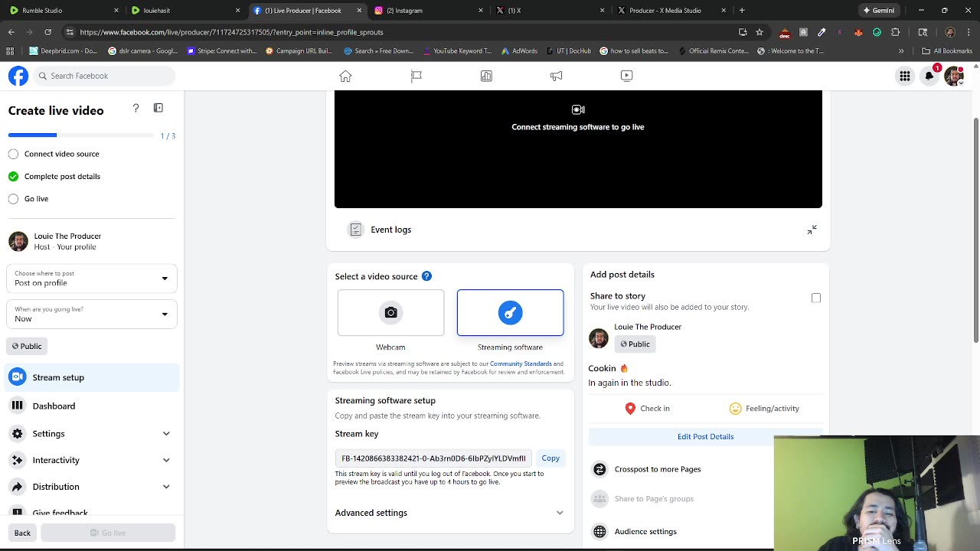The width and height of the screenshot is (980, 551).
Task: Click the Cookin post title text
Action: click(x=608, y=368)
